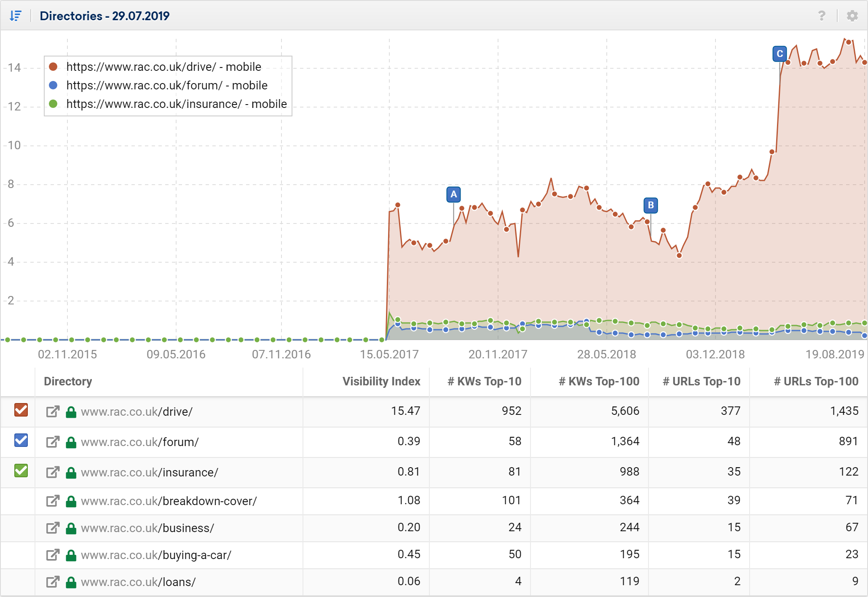Sort by # KWs Top-100 column

pyautogui.click(x=599, y=382)
